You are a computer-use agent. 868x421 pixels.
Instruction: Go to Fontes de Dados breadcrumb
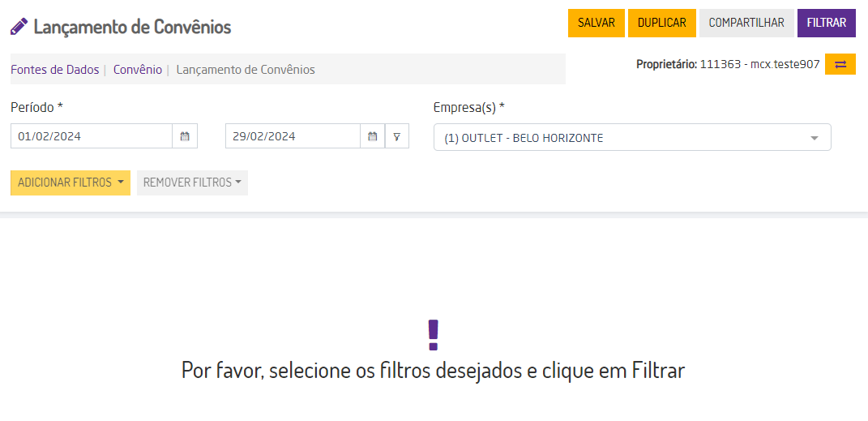[x=54, y=70]
